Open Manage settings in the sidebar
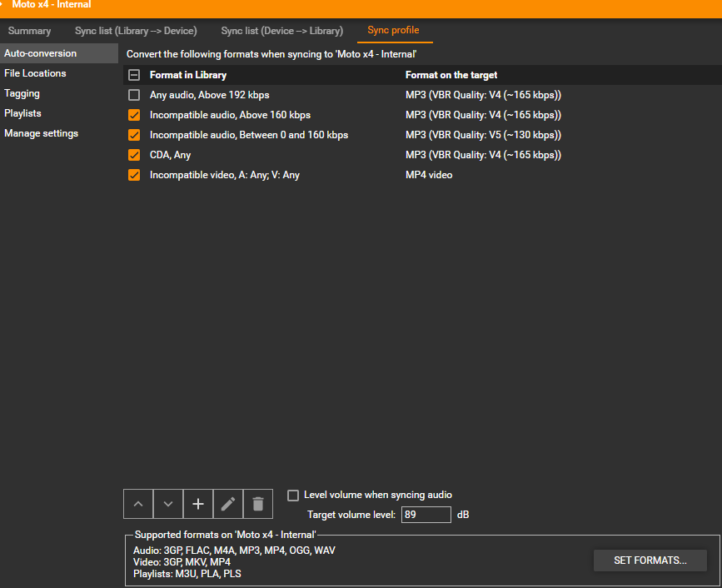This screenshot has height=588, width=722. pyautogui.click(x=42, y=133)
